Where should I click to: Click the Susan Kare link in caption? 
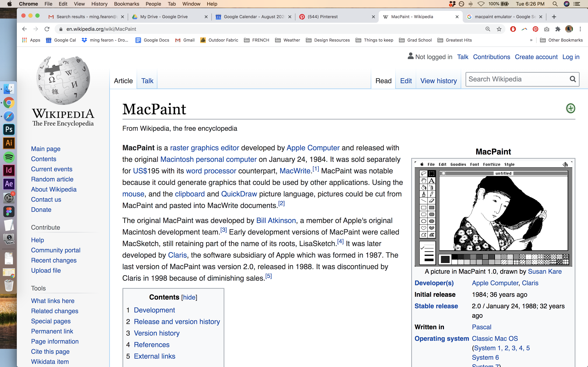pyautogui.click(x=545, y=271)
